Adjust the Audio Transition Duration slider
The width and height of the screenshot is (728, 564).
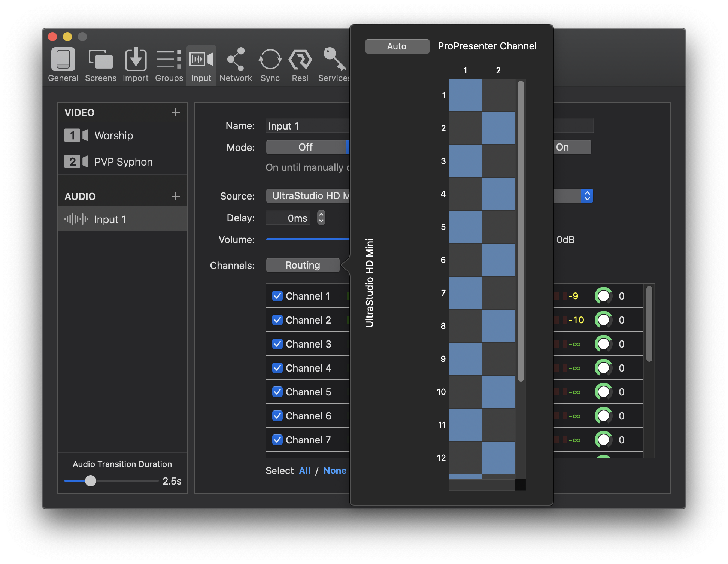pos(91,481)
